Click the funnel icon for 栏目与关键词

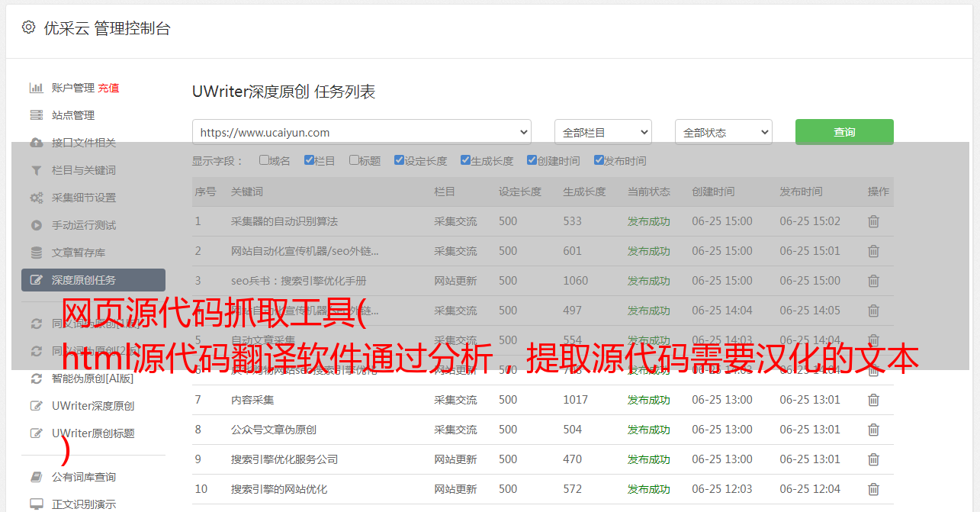36,170
